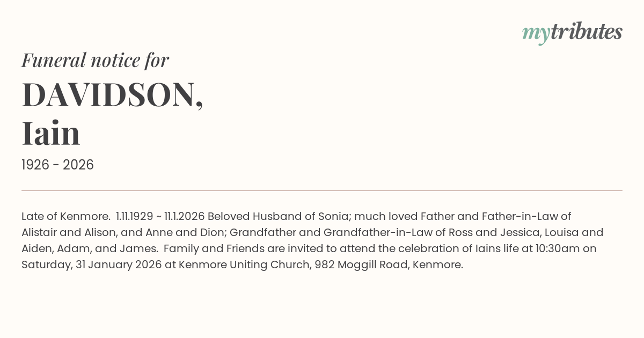Click the mytributes logo
Viewport: 644px width, 338px height.
click(x=572, y=33)
